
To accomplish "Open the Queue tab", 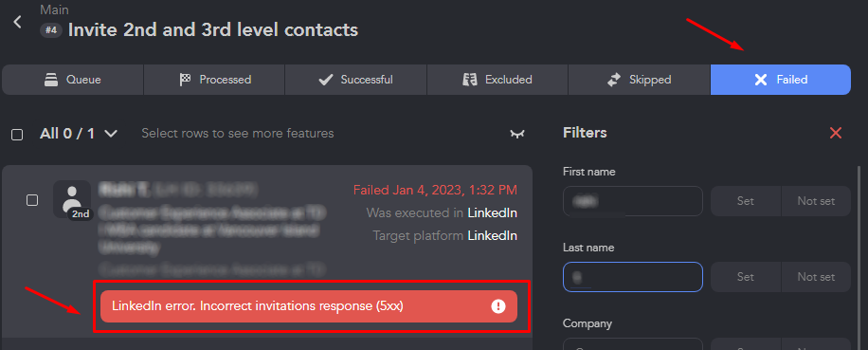I will point(73,80).
